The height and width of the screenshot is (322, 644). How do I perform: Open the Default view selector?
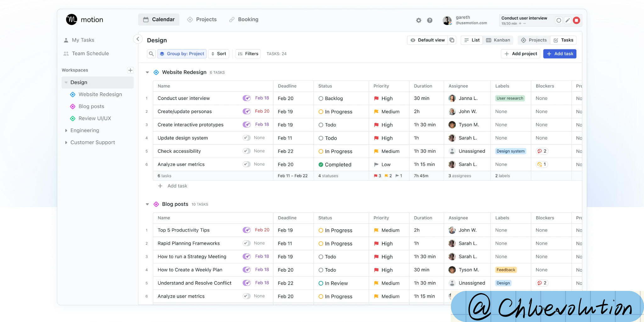point(428,40)
